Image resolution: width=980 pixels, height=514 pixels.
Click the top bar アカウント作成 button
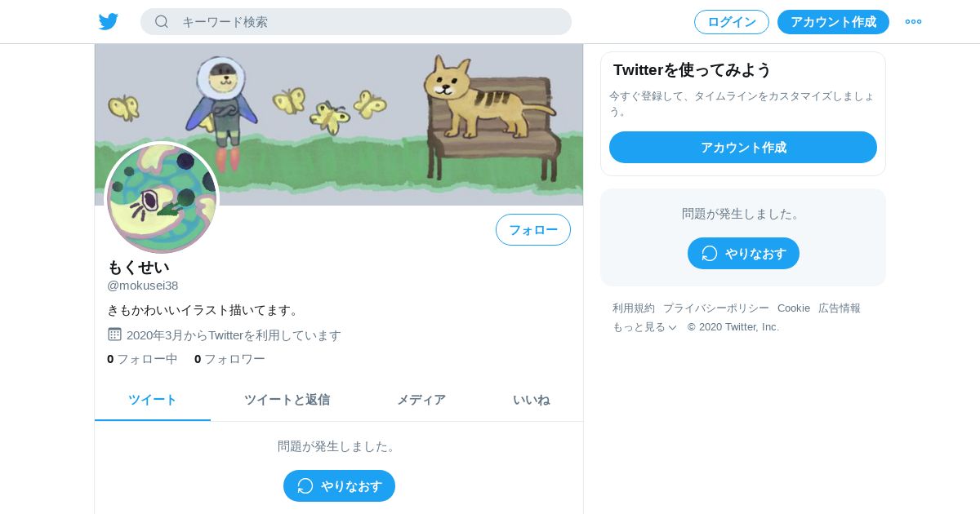pyautogui.click(x=833, y=22)
